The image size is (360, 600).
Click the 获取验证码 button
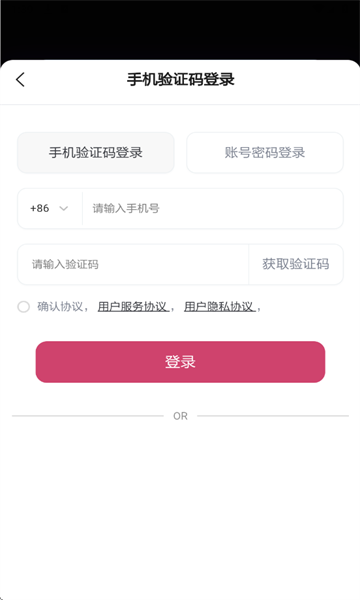[x=296, y=264]
